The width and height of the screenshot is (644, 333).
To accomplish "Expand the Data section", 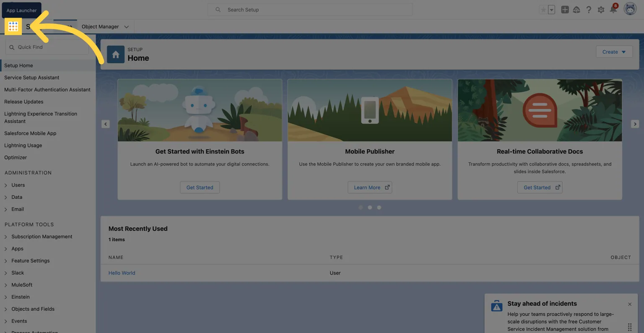I will [6, 197].
